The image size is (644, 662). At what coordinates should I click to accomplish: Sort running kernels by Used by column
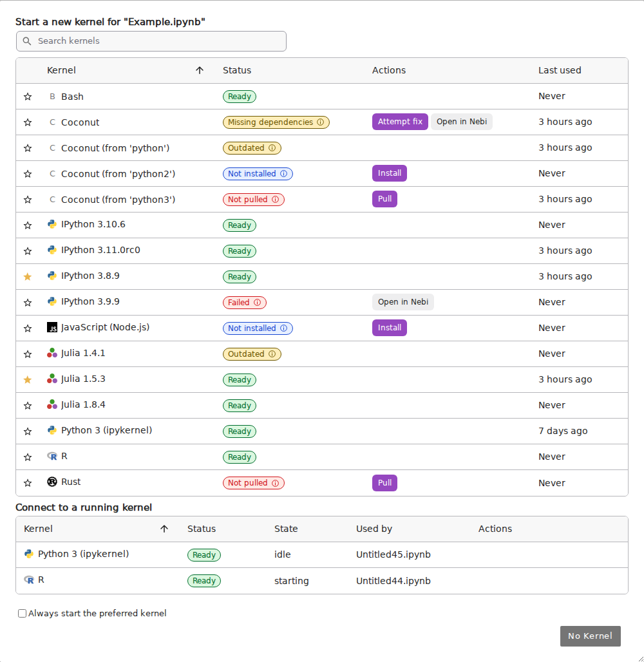pyautogui.click(x=374, y=529)
